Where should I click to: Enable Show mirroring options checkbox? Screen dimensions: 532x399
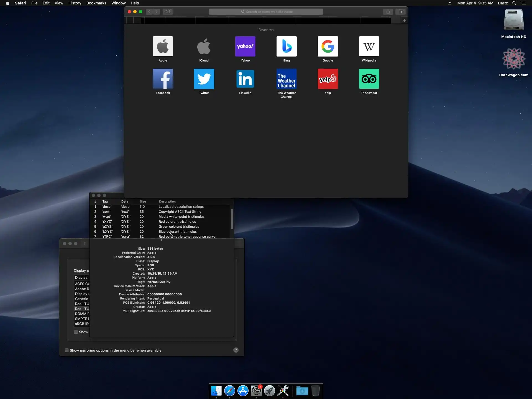67,350
